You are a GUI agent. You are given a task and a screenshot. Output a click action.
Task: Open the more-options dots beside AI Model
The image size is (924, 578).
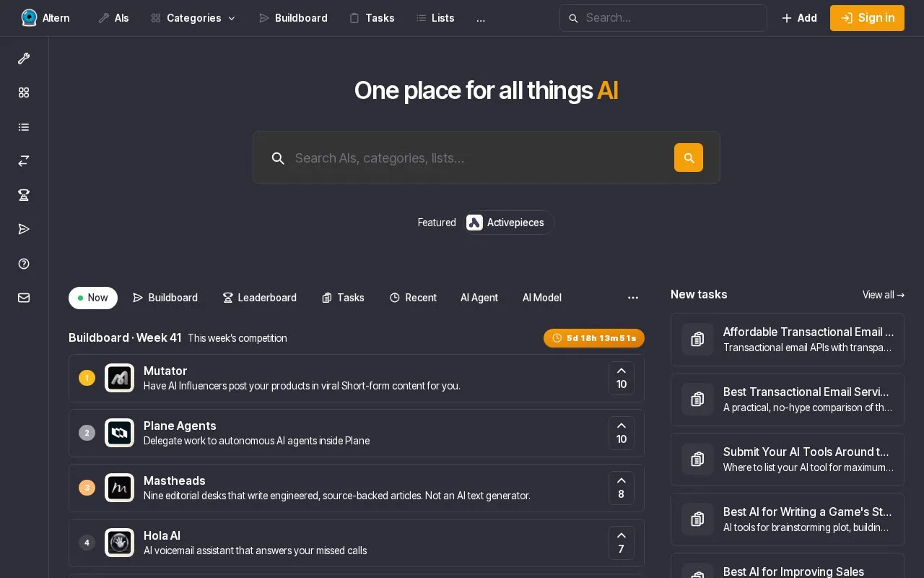[633, 298]
